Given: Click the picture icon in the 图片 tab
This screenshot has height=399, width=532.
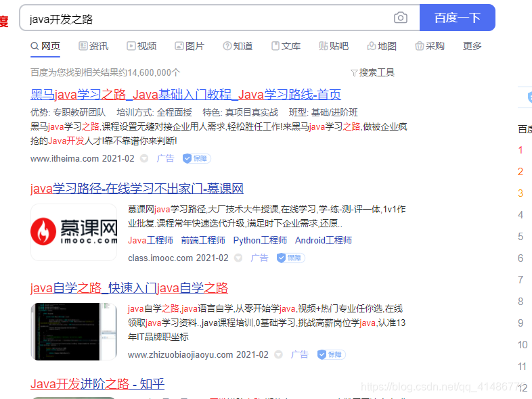Looking at the screenshot, I should pos(179,46).
